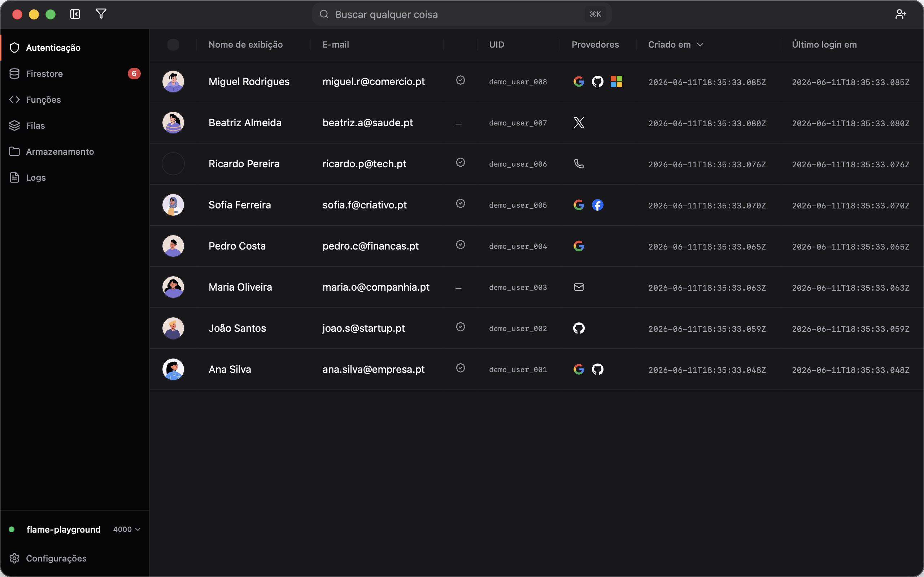Click Ana Silva's avatar thumbnail
Screen dimensions: 924x577
(173, 369)
